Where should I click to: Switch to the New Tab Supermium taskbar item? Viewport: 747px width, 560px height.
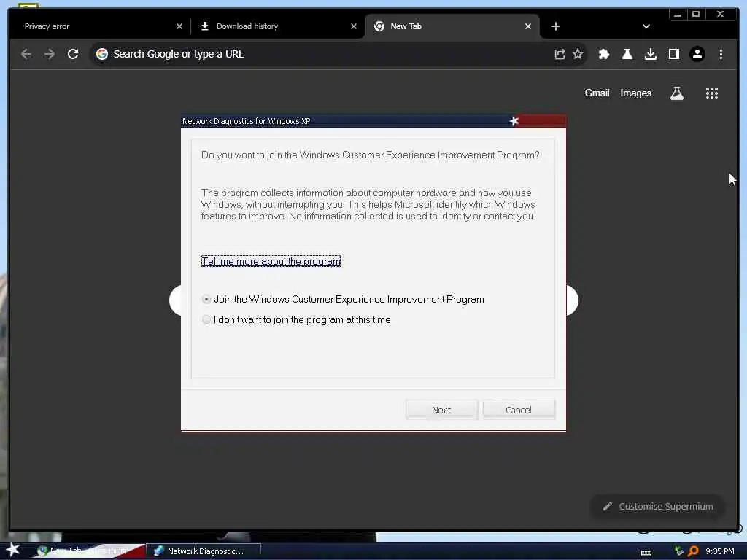(x=88, y=551)
